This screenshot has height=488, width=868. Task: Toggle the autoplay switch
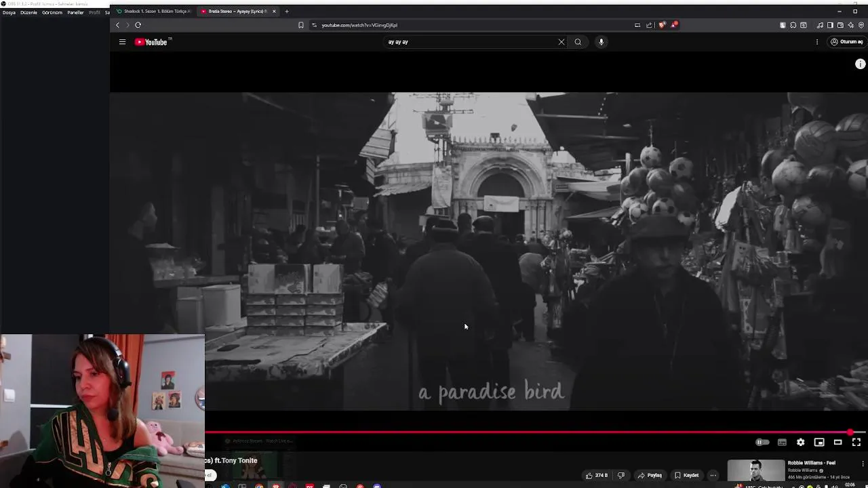(x=763, y=442)
